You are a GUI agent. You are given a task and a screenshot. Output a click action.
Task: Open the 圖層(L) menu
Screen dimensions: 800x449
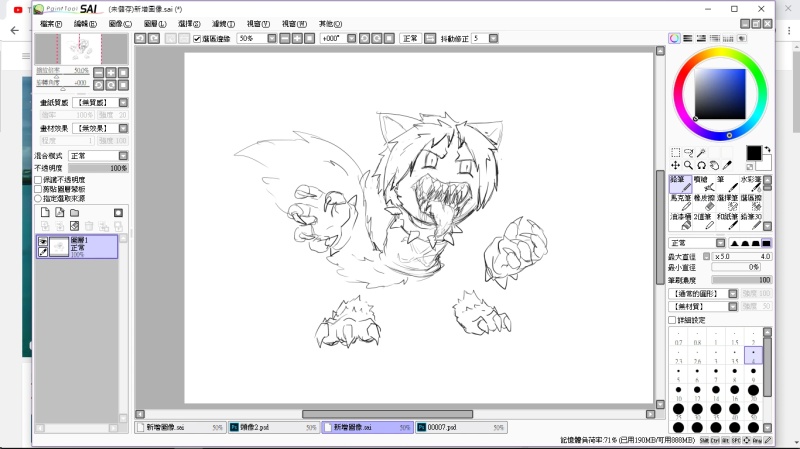[155, 24]
